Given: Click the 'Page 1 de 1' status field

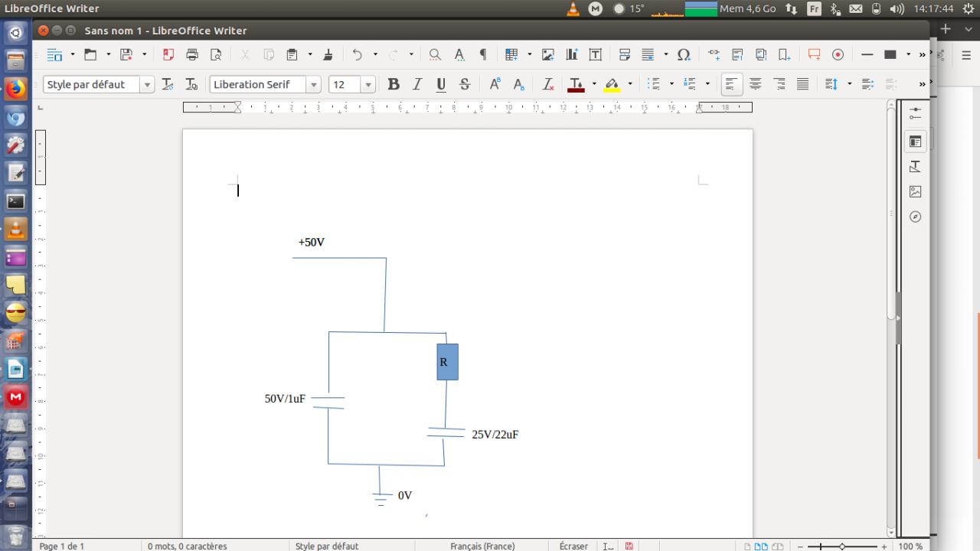Looking at the screenshot, I should [x=61, y=546].
